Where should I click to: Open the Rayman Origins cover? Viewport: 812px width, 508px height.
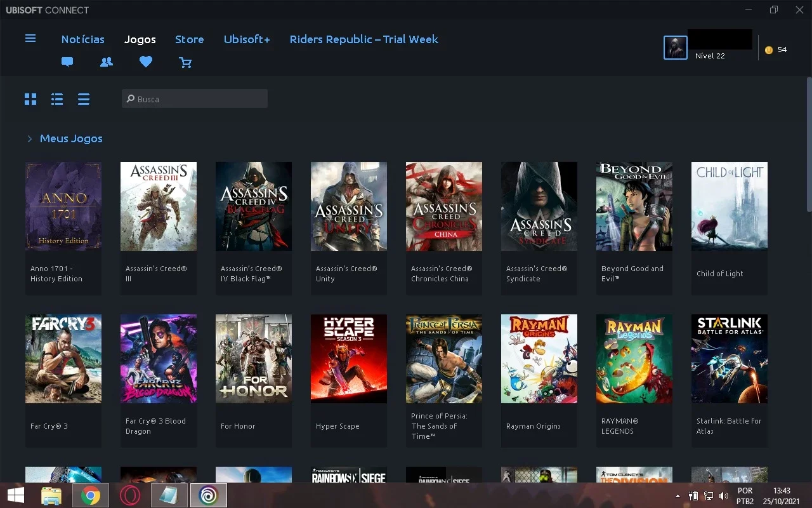[x=539, y=359]
